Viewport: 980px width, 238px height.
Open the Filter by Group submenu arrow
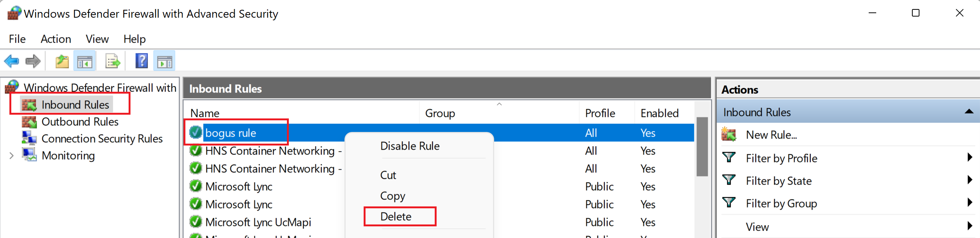point(970,203)
